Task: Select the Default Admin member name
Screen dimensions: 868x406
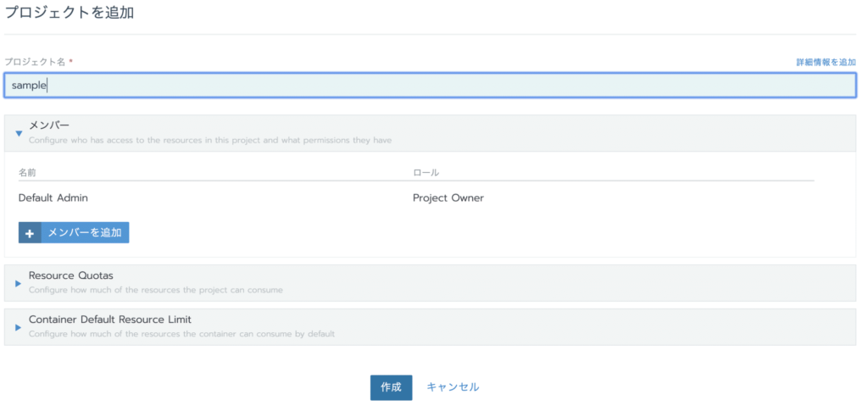Action: coord(53,198)
